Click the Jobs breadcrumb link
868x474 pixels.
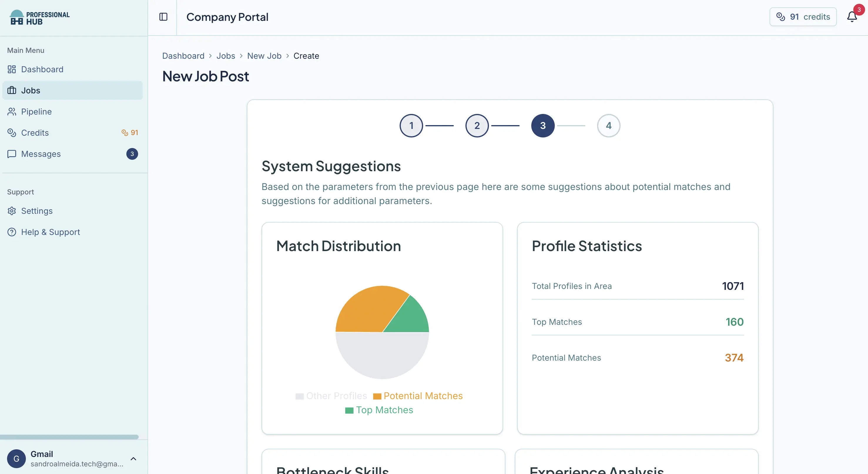pos(226,56)
